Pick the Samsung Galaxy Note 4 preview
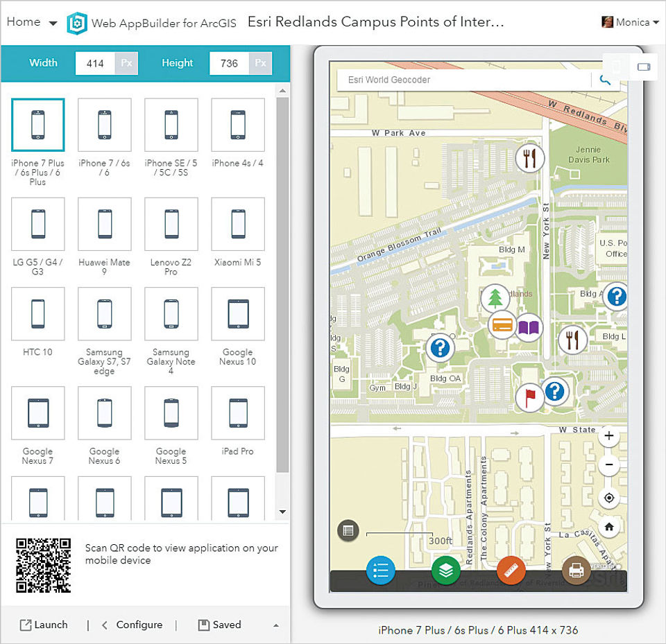This screenshot has width=666, height=644. click(x=171, y=314)
